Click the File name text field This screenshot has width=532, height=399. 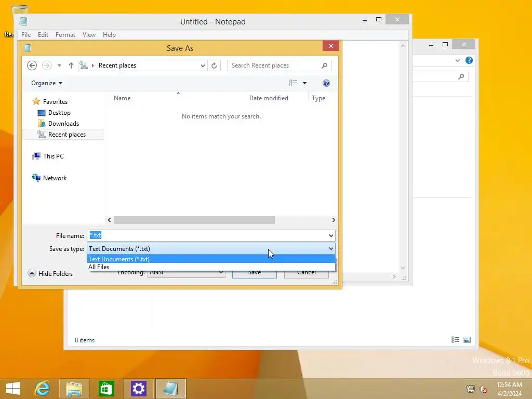click(207, 235)
